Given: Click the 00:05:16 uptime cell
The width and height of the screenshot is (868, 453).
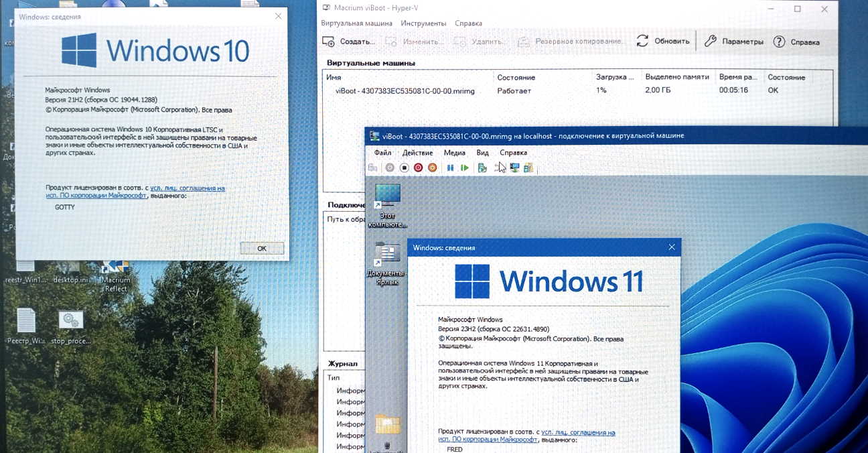Looking at the screenshot, I should (x=733, y=90).
